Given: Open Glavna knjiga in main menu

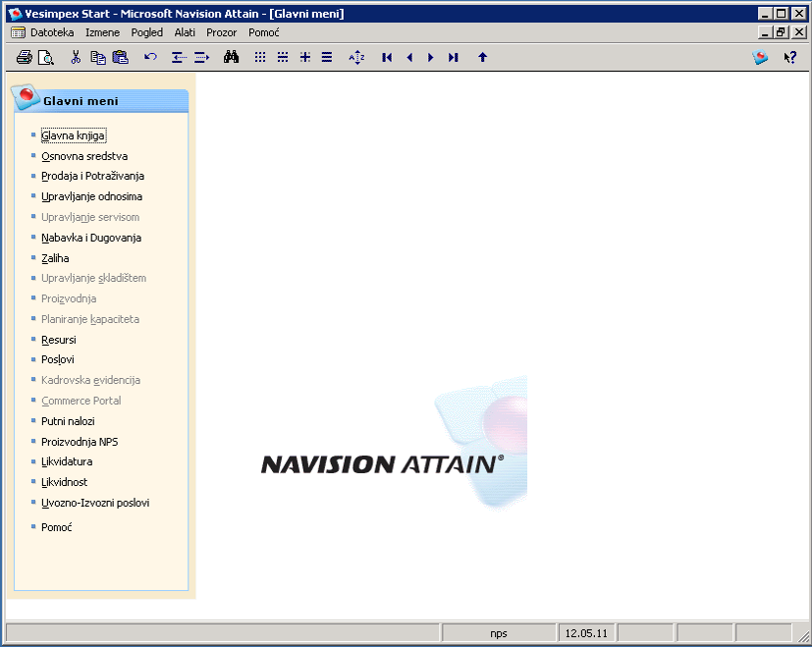Looking at the screenshot, I should click(x=74, y=135).
